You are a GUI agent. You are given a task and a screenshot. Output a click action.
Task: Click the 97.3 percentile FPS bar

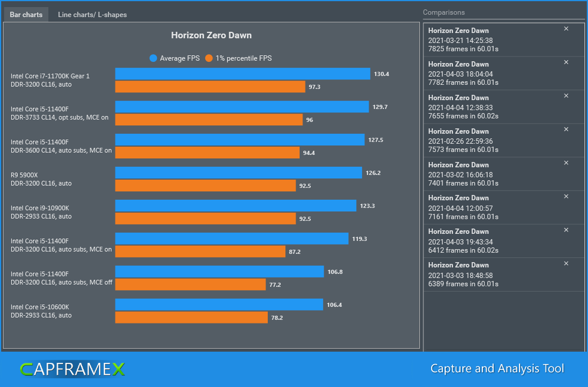[210, 87]
